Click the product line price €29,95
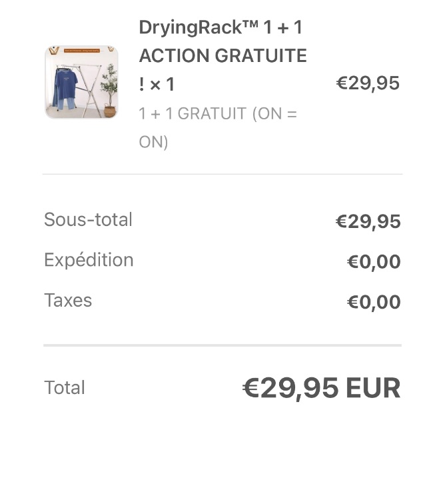The image size is (445, 504). click(x=368, y=83)
